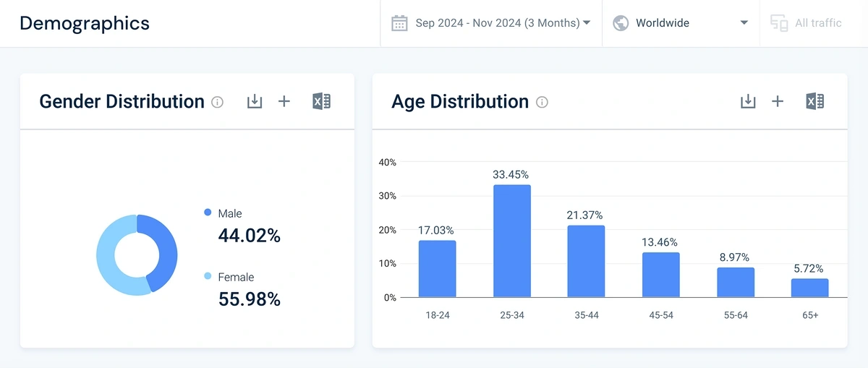868x368 pixels.
Task: Open the Worldwide country dropdown
Action: point(681,23)
